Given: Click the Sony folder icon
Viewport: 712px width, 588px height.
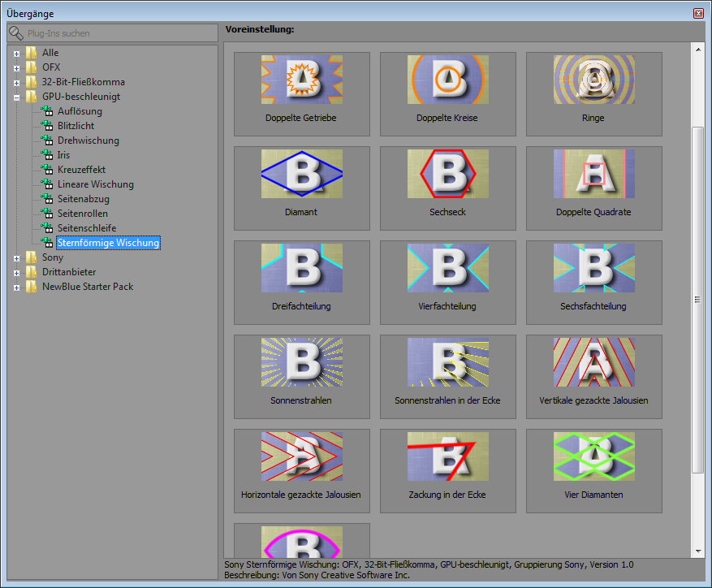Looking at the screenshot, I should coord(32,257).
